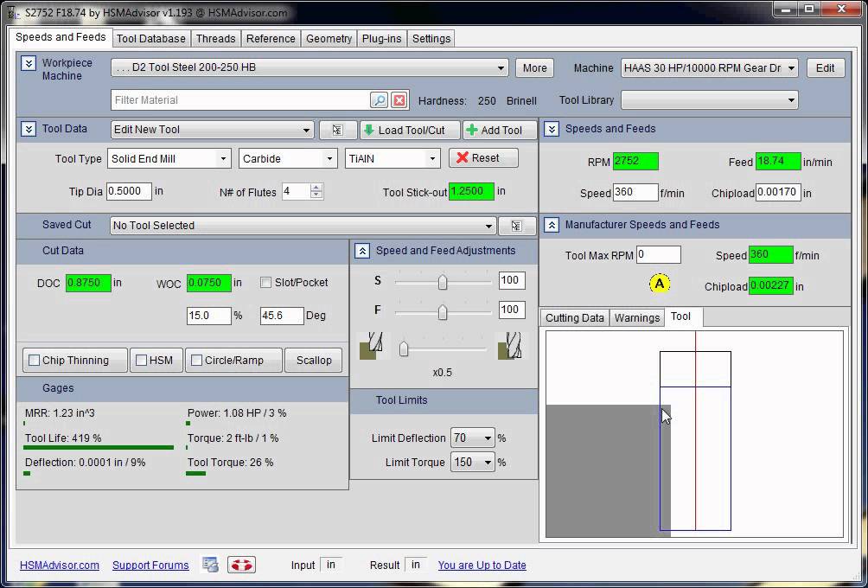The image size is (868, 588).
Task: Click the notes icon in status bar
Action: click(x=210, y=565)
